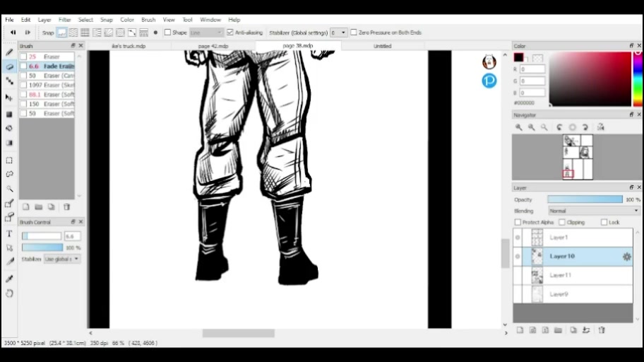Select the Lasso tool
Screen dimensions: 644x362
tap(9, 175)
